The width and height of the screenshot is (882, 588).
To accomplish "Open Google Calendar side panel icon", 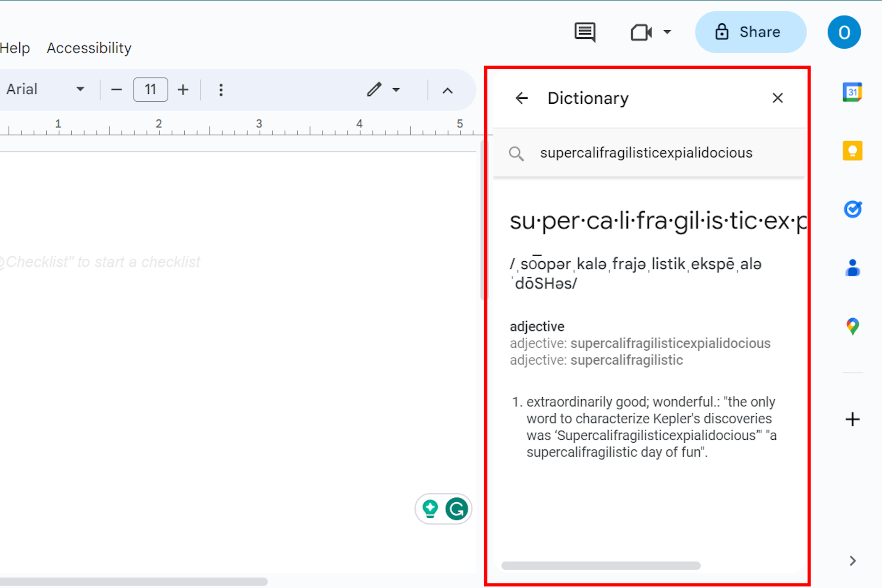I will coord(852,92).
